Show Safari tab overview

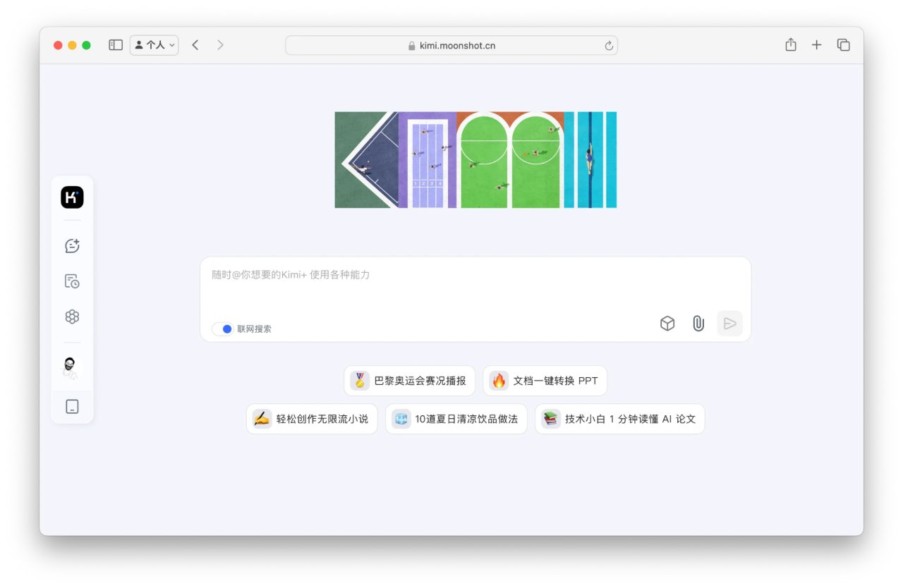[843, 45]
